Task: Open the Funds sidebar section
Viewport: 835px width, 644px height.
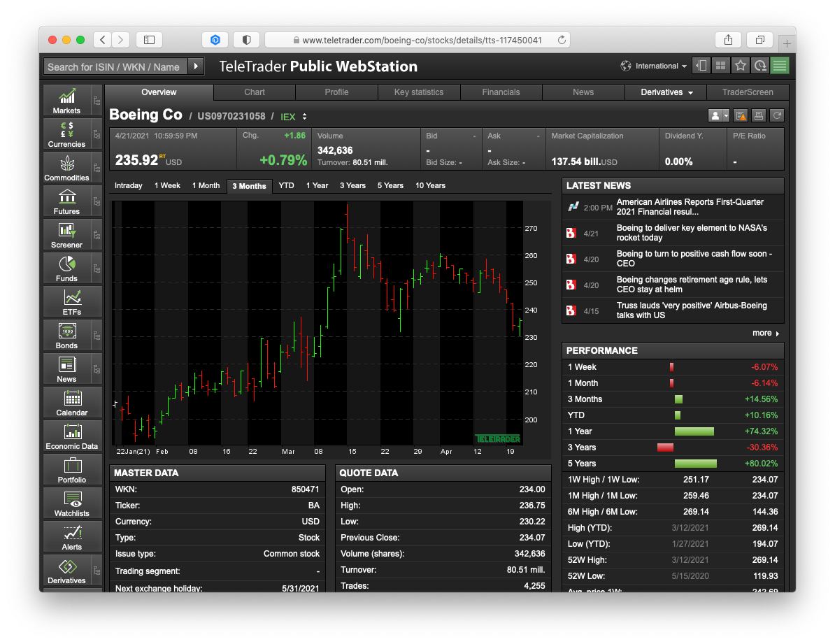Action: click(67, 269)
